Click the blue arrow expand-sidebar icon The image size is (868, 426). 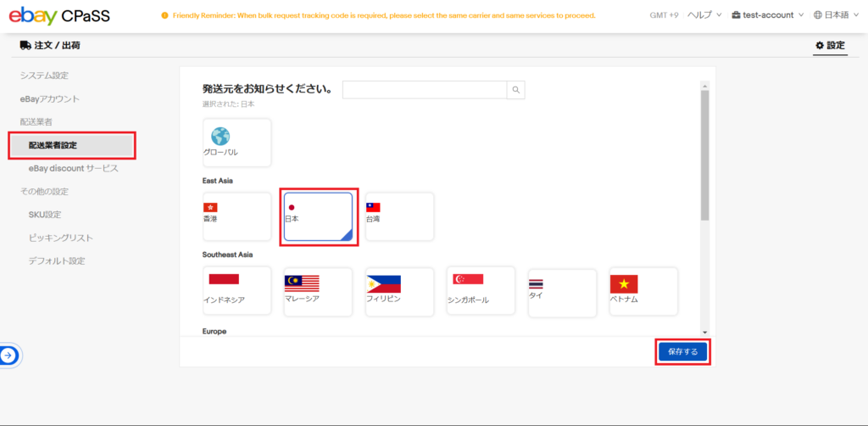[x=8, y=355]
